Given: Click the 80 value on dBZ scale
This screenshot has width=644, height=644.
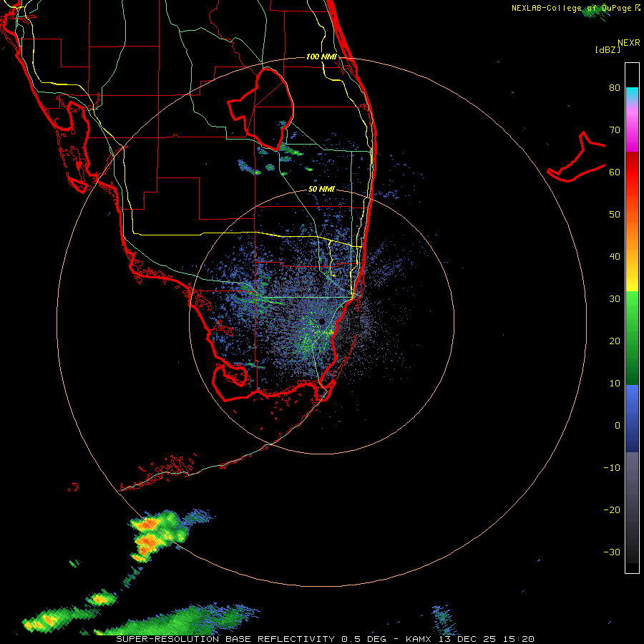Looking at the screenshot, I should pos(615,87).
